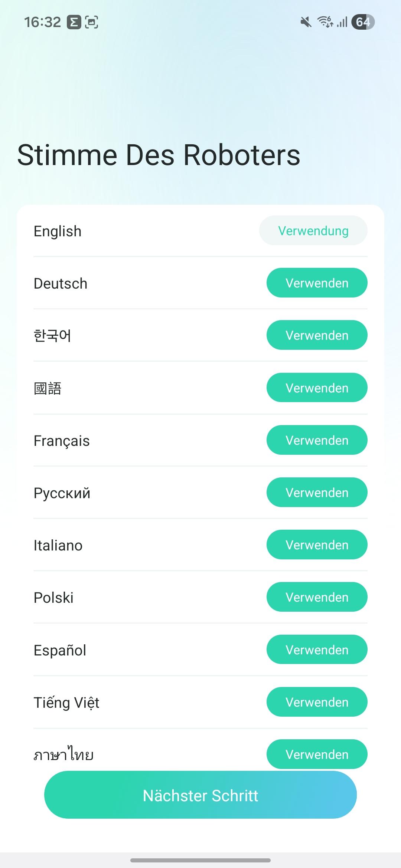Tap the cellular signal strength icon
The image size is (401, 868).
click(342, 22)
